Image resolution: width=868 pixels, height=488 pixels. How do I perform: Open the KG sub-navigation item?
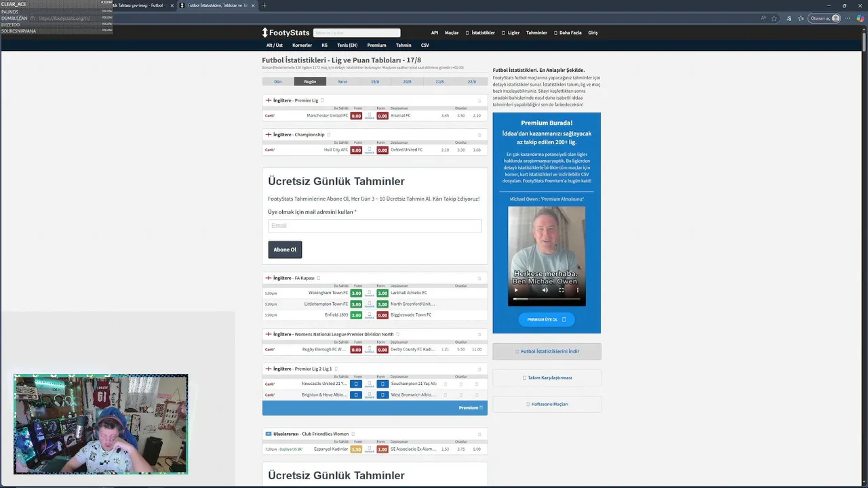324,45
